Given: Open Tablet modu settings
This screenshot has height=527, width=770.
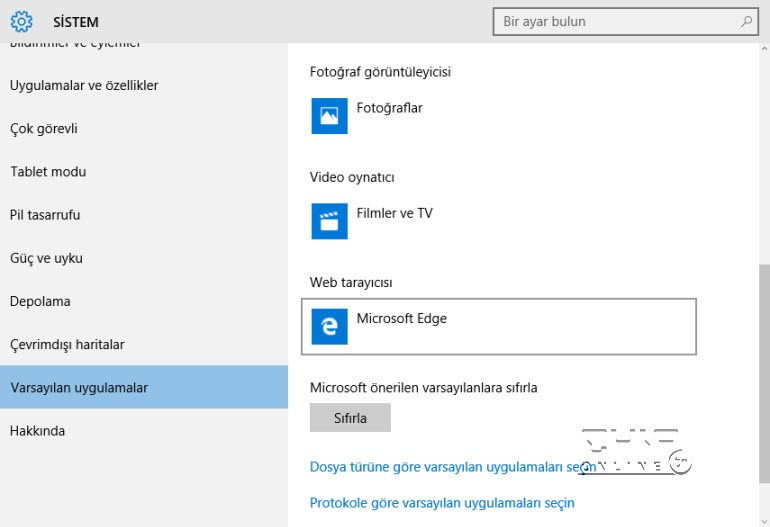Looking at the screenshot, I should (144, 171).
